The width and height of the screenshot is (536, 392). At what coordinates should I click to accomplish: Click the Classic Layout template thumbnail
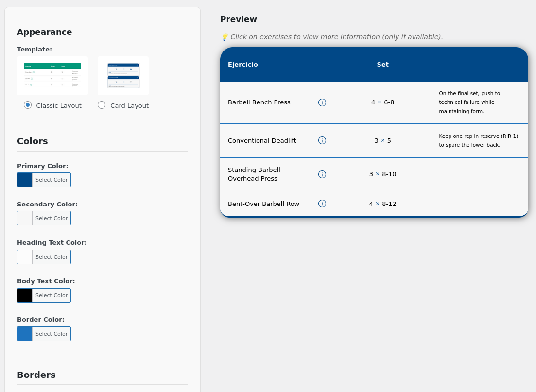tap(52, 76)
